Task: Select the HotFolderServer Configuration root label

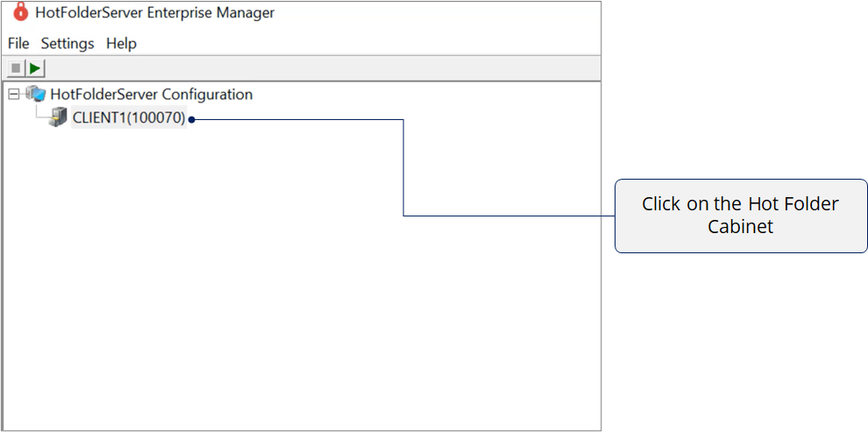Action: (x=151, y=94)
